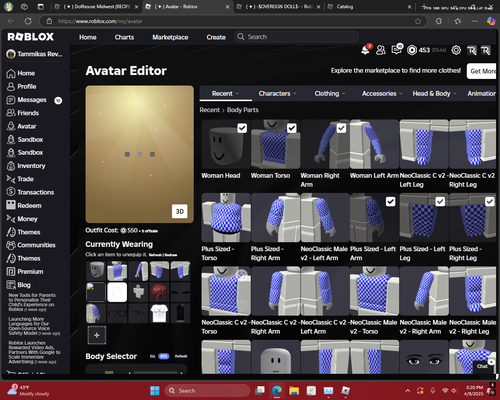This screenshot has width=500, height=400.
Task: Click the Windows taskbar Search box
Action: 207,391
